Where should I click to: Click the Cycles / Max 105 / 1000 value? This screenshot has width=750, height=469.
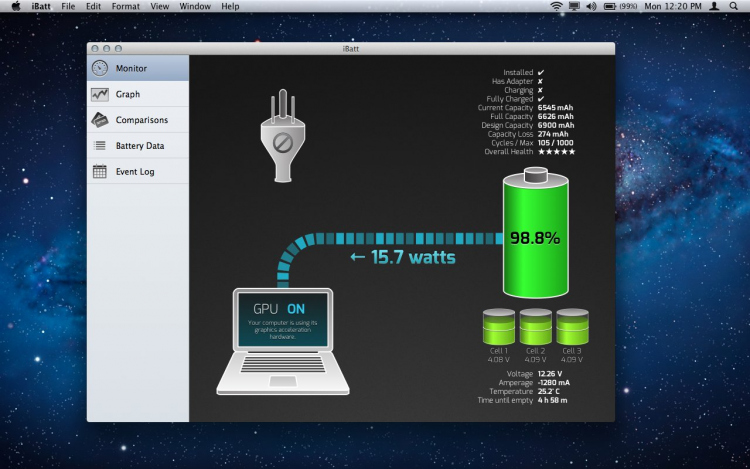555,142
